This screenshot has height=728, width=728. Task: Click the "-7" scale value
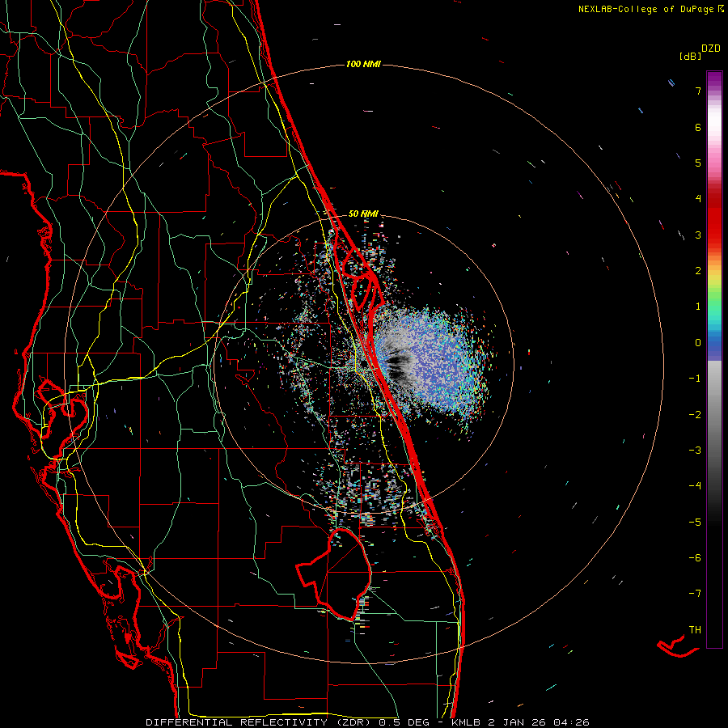tap(695, 594)
